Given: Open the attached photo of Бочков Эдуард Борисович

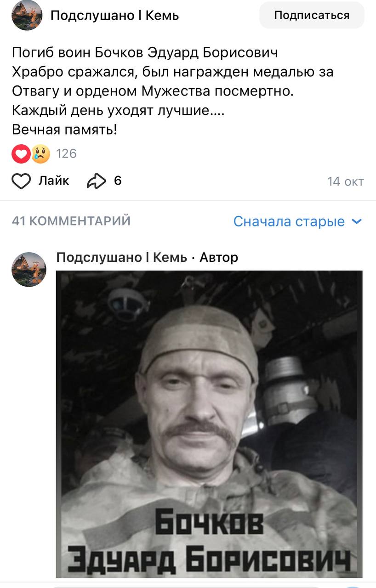Looking at the screenshot, I should click(209, 424).
